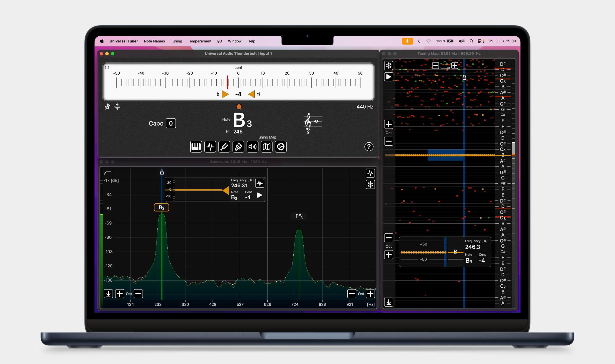Open the Note Names menu
Image resolution: width=615 pixels, height=364 pixels.
[154, 41]
